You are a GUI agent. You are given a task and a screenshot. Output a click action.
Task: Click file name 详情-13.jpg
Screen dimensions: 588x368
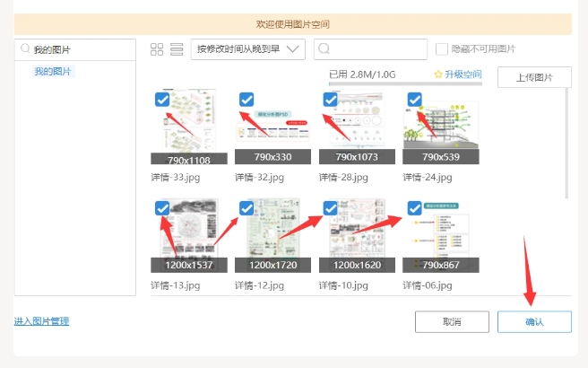[x=176, y=285]
